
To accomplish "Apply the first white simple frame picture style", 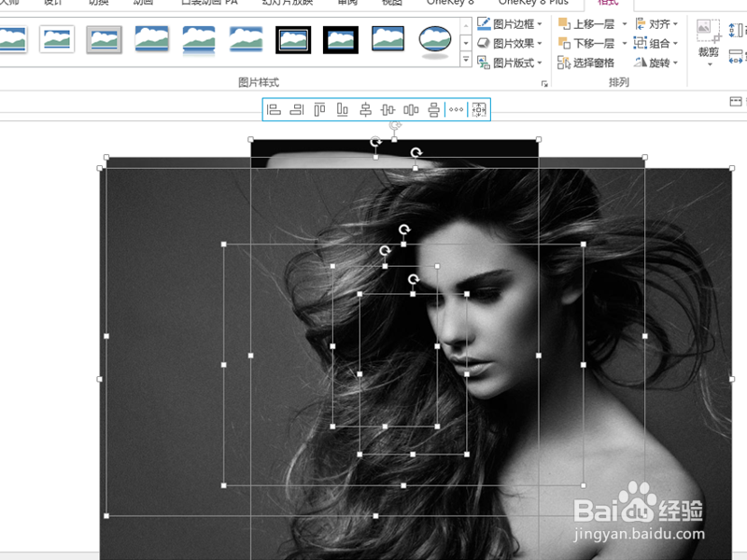I will point(11,39).
